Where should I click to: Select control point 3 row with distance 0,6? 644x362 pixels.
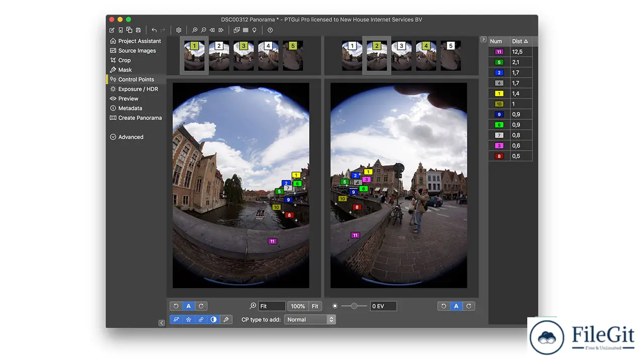510,145
